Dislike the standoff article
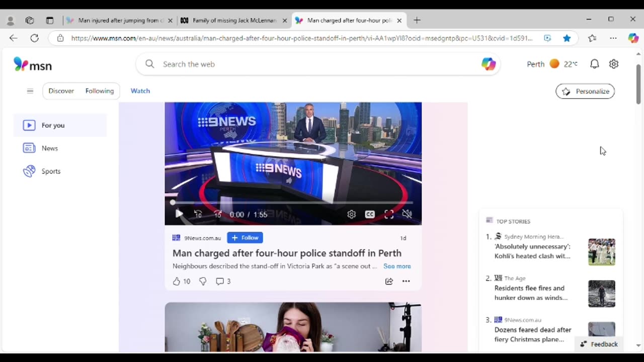 pos(203,281)
